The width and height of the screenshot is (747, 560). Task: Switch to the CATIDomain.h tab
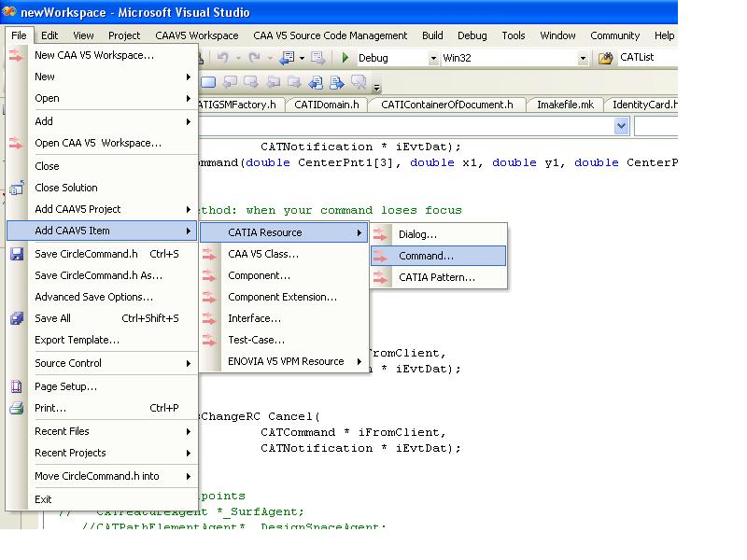327,105
